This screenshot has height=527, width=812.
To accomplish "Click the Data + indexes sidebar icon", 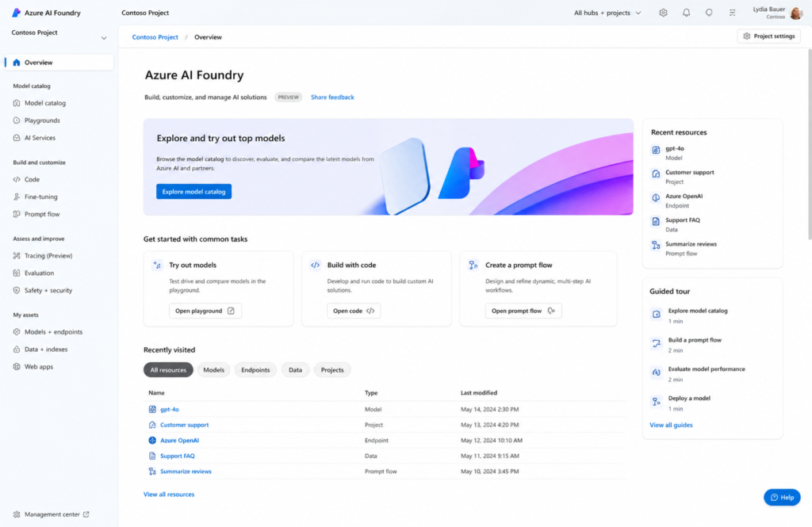I will [17, 349].
